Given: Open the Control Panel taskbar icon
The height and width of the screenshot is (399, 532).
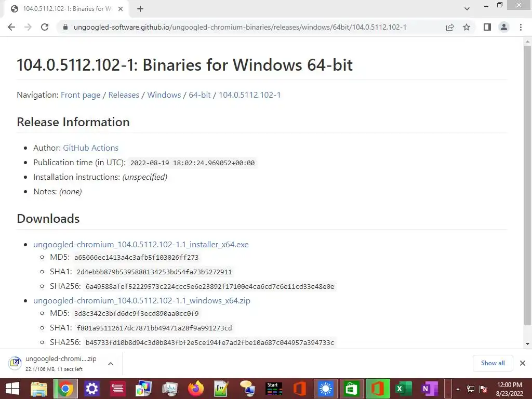Looking at the screenshot, I should click(x=143, y=389).
